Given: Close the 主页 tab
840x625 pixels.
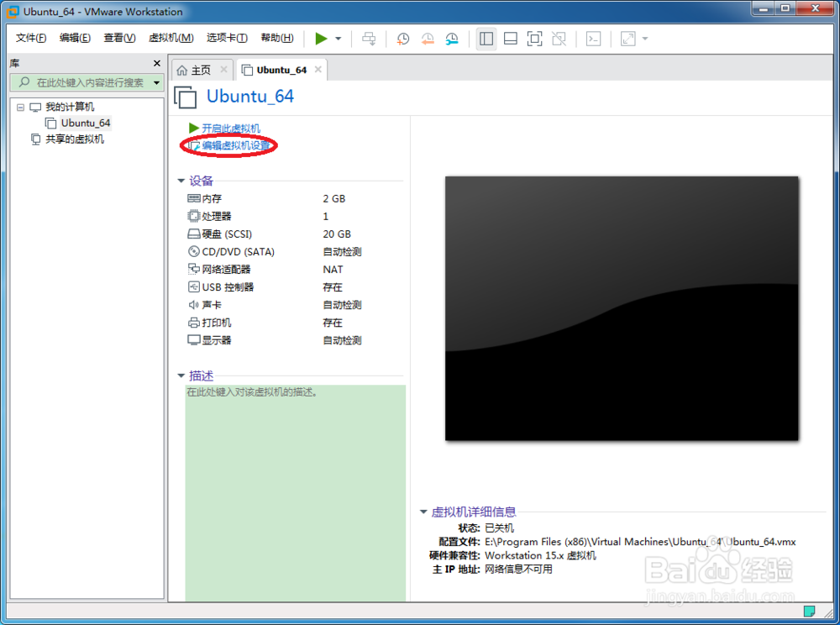Looking at the screenshot, I should pos(224,70).
